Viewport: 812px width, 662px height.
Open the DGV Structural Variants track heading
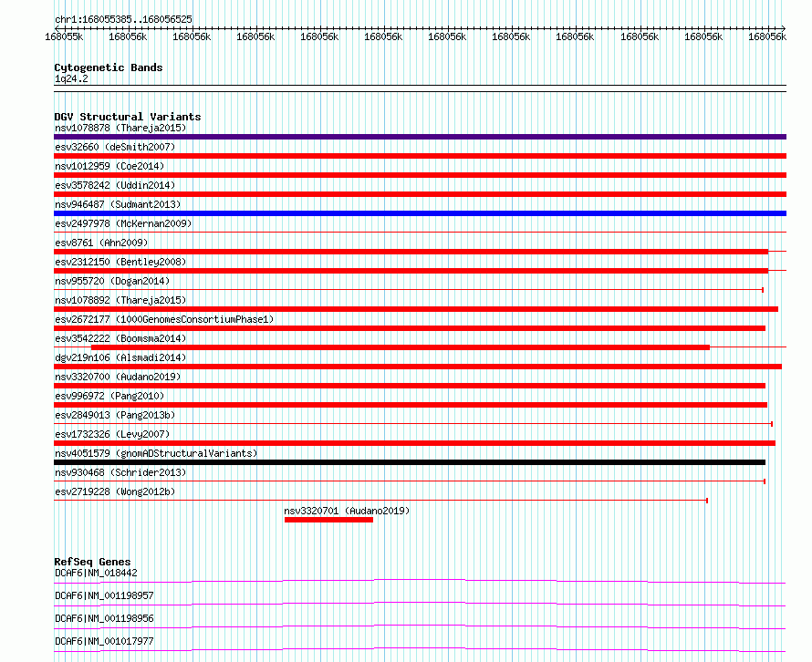(x=128, y=117)
